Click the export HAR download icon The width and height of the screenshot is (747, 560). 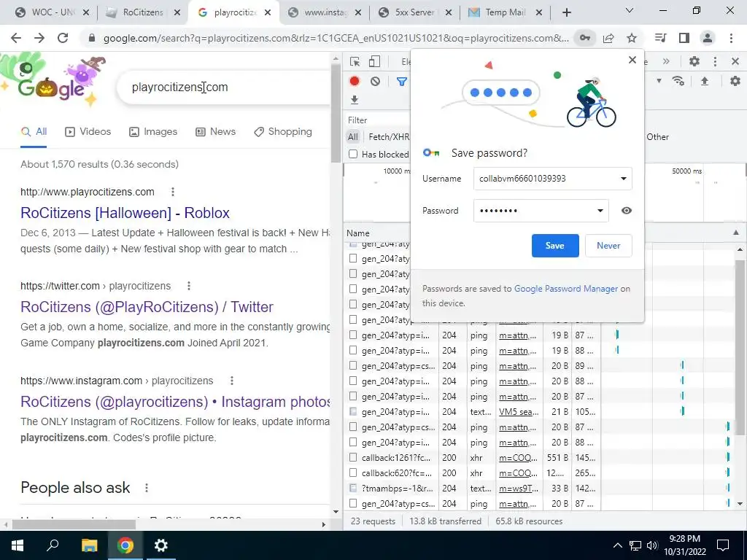click(355, 100)
